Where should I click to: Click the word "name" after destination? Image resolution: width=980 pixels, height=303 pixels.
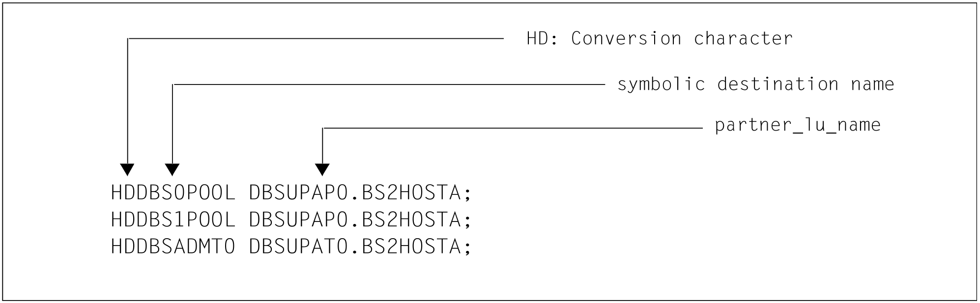tap(872, 84)
